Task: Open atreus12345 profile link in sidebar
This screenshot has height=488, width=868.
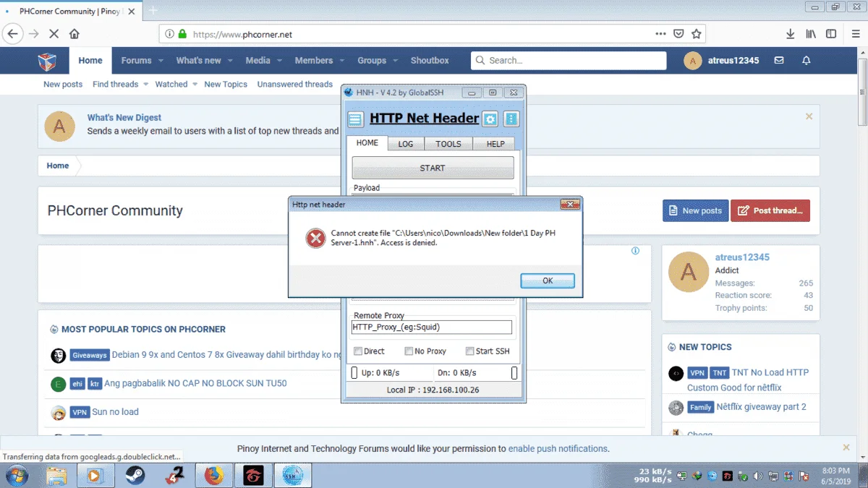Action: tap(742, 257)
